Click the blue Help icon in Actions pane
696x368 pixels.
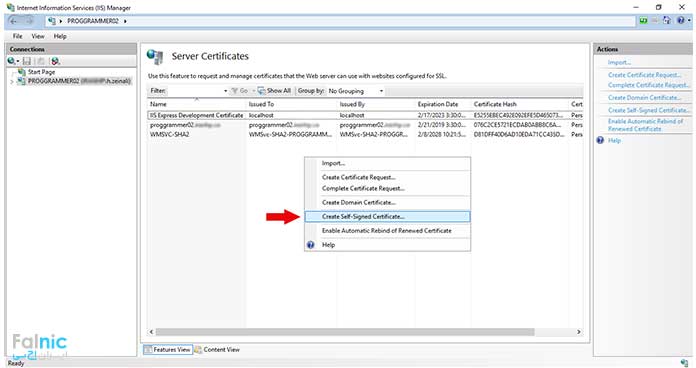[x=600, y=140]
